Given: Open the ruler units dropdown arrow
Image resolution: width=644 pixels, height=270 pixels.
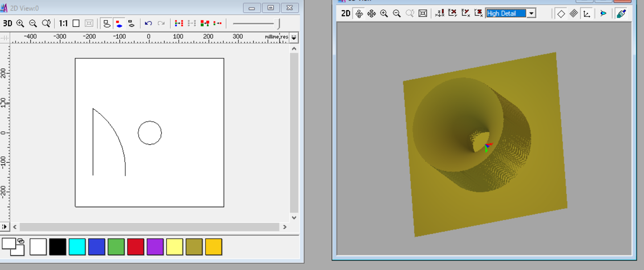Looking at the screenshot, I should [x=294, y=38].
